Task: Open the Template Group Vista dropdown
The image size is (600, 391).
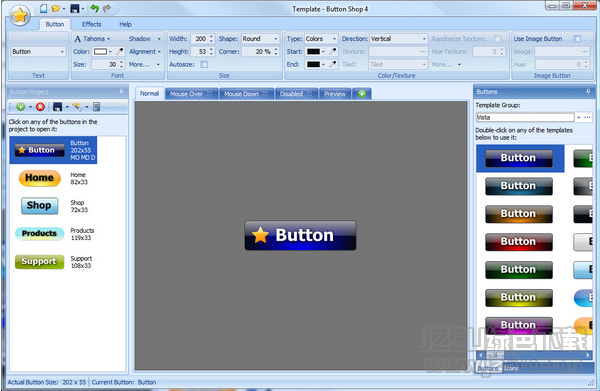Action: coord(579,117)
